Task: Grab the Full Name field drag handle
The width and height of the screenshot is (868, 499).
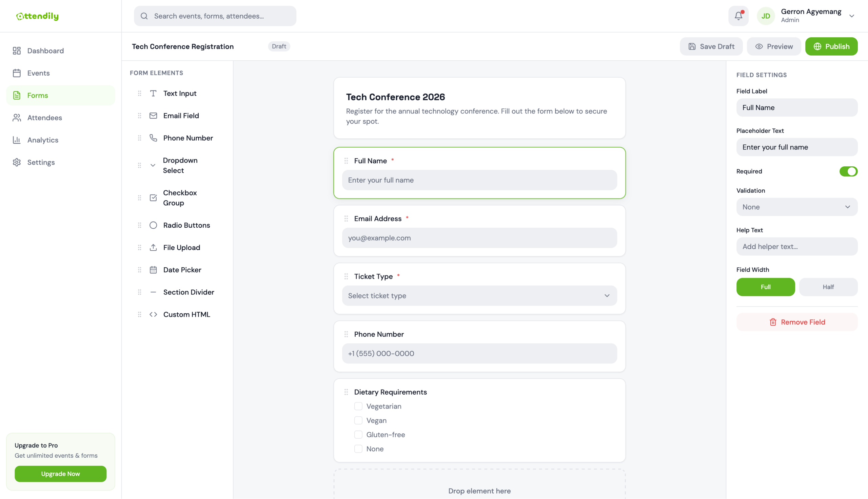Action: pos(346,161)
